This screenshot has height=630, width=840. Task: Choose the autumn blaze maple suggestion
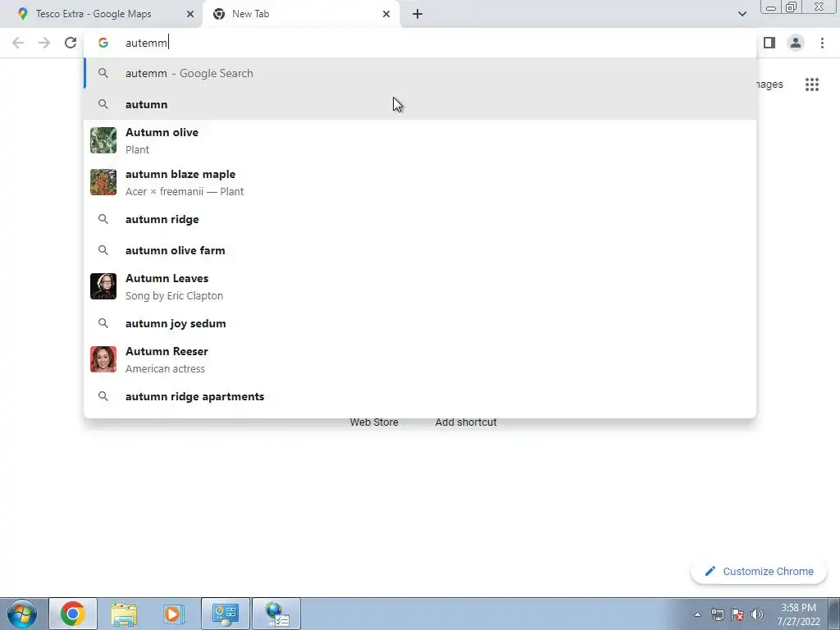click(x=420, y=182)
